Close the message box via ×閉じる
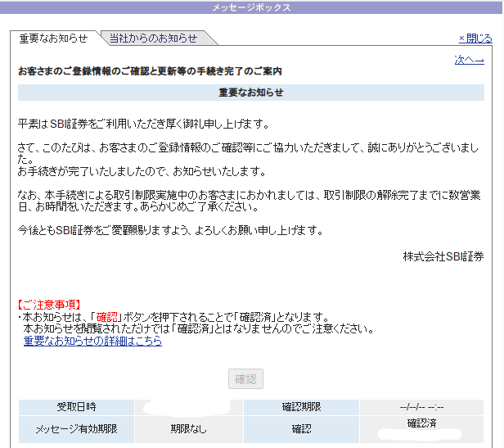Image resolution: width=504 pixels, height=448 pixels. click(475, 38)
